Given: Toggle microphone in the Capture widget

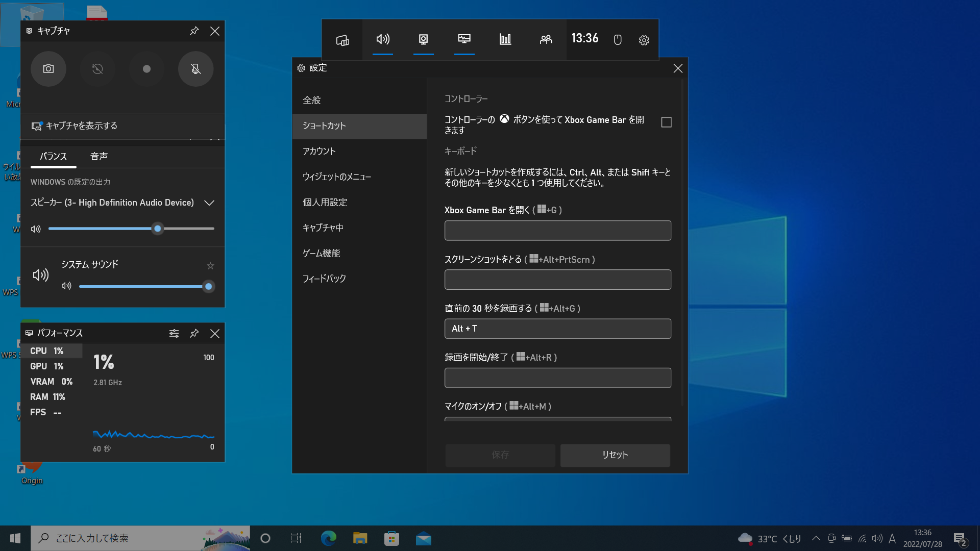Looking at the screenshot, I should (x=195, y=69).
